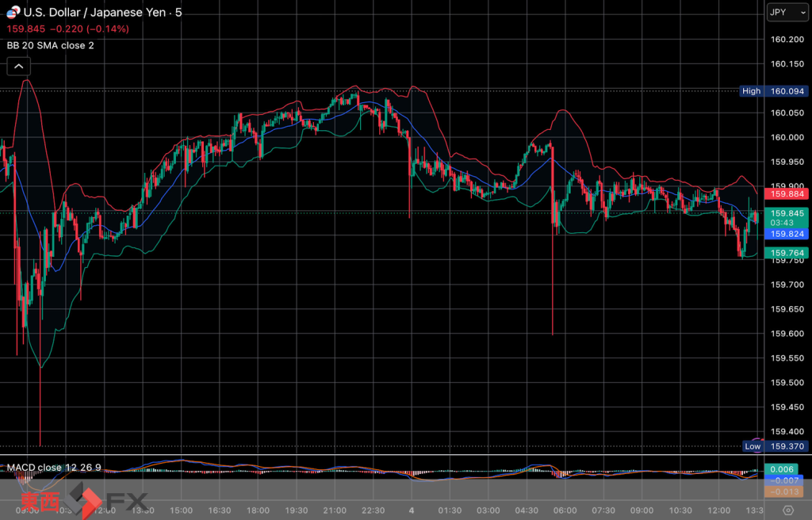Click the 159.950 price axis label
The height and width of the screenshot is (520, 812).
click(x=787, y=162)
